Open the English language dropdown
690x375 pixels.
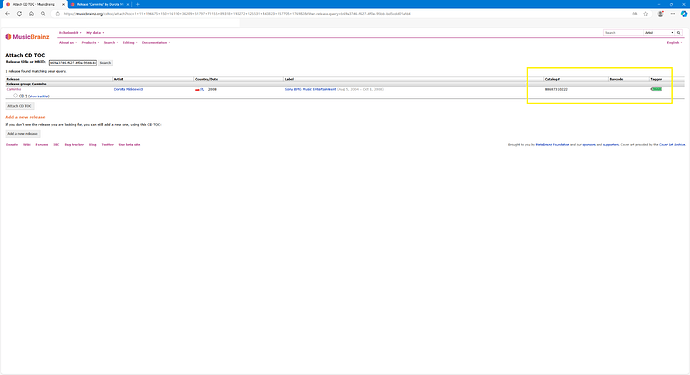pos(674,43)
